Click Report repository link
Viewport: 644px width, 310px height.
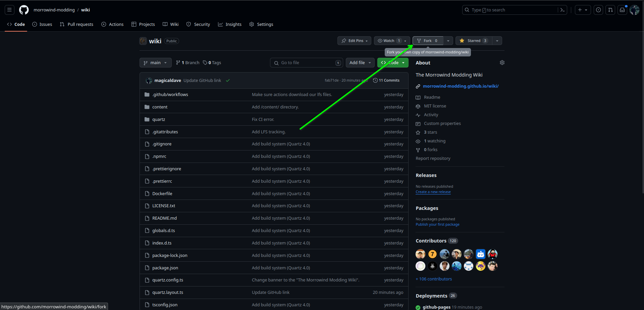[433, 159]
